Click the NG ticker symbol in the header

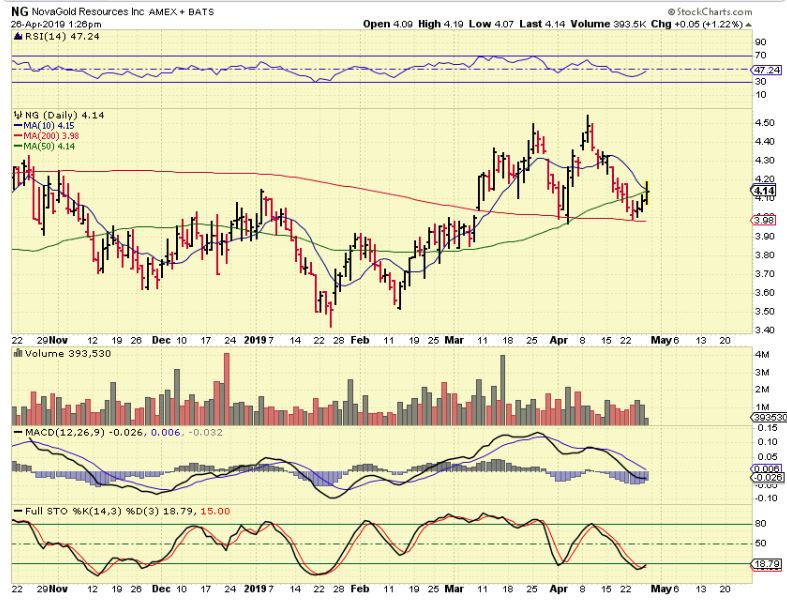click(20, 11)
